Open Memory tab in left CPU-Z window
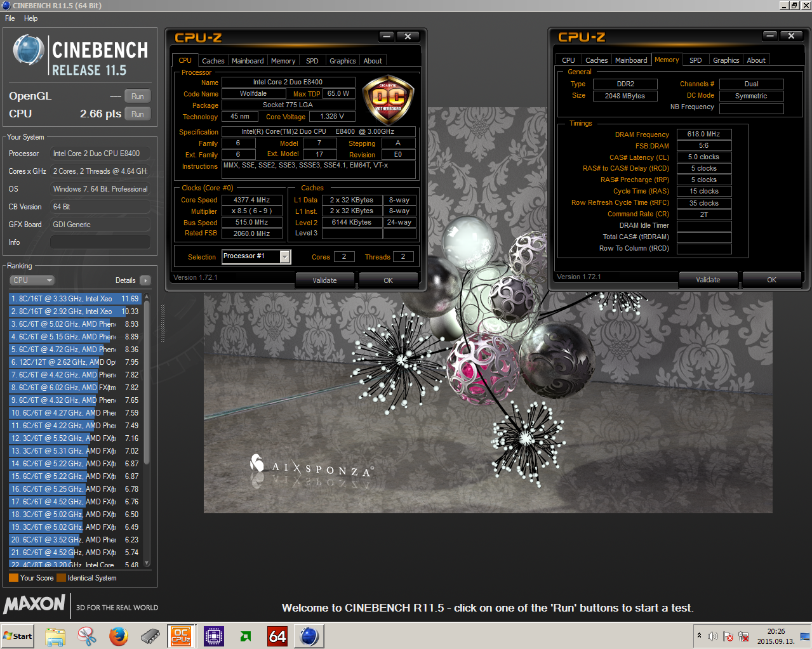Viewport: 812px width, 649px height. click(283, 61)
